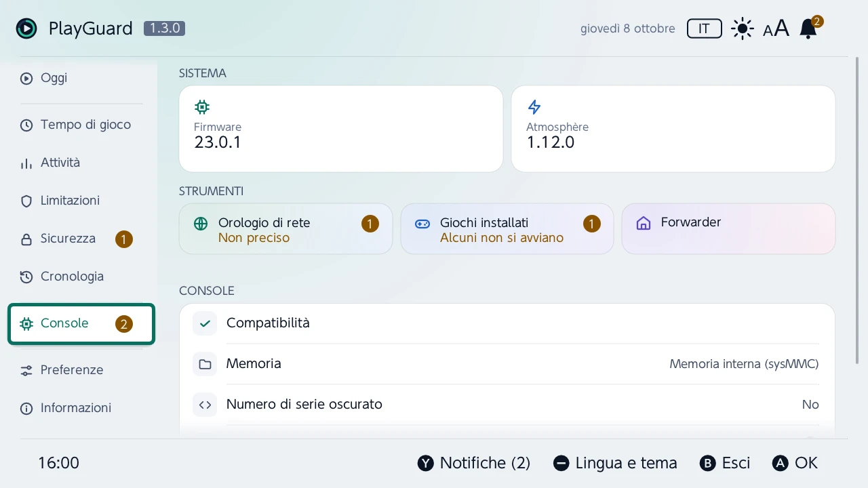Click the Compatibilità checkmark icon
Viewport: 868px width, 488px height.
click(205, 323)
